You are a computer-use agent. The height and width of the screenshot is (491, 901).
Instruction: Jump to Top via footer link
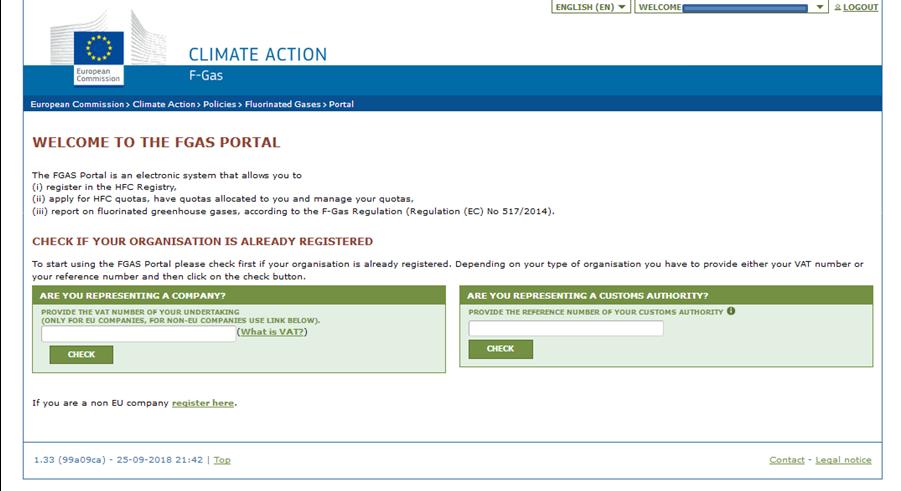222,460
